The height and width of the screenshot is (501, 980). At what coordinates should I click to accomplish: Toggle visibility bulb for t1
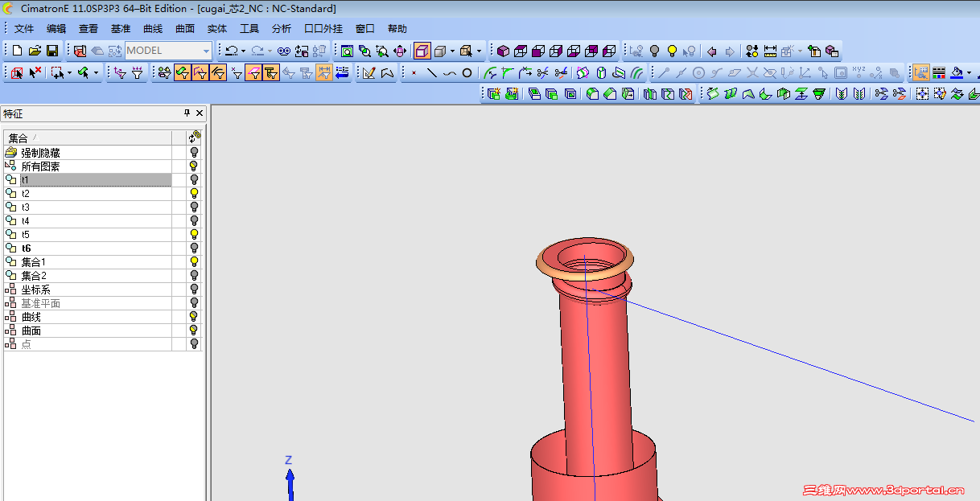[x=194, y=180]
